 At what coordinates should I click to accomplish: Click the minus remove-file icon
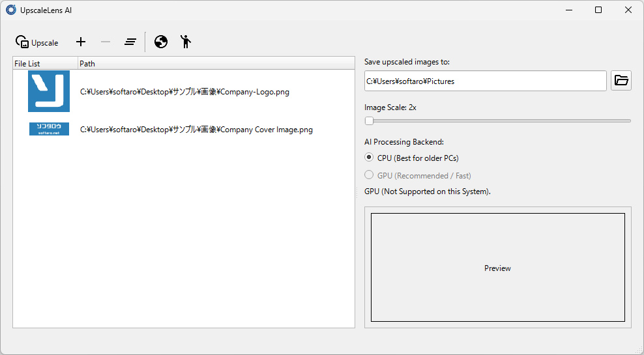click(106, 42)
